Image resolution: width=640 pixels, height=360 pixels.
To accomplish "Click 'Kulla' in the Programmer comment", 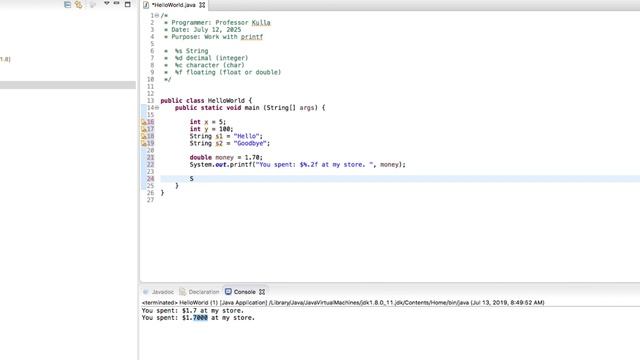I will tap(261, 23).
